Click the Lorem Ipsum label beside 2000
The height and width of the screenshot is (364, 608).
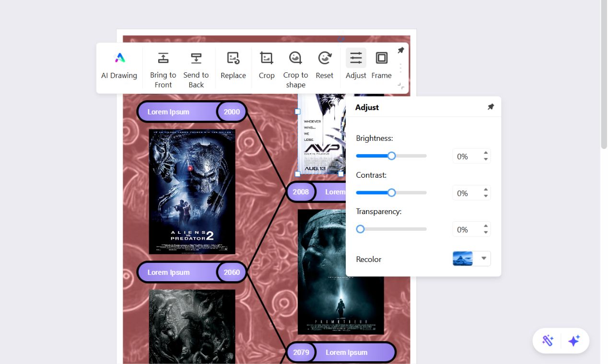(x=168, y=112)
